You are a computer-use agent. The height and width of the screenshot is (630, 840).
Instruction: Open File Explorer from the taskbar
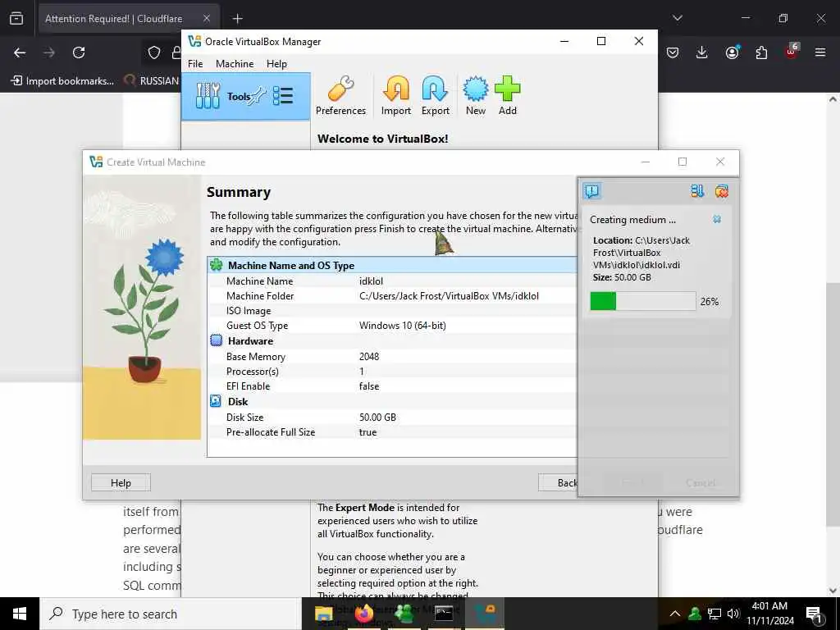323,614
